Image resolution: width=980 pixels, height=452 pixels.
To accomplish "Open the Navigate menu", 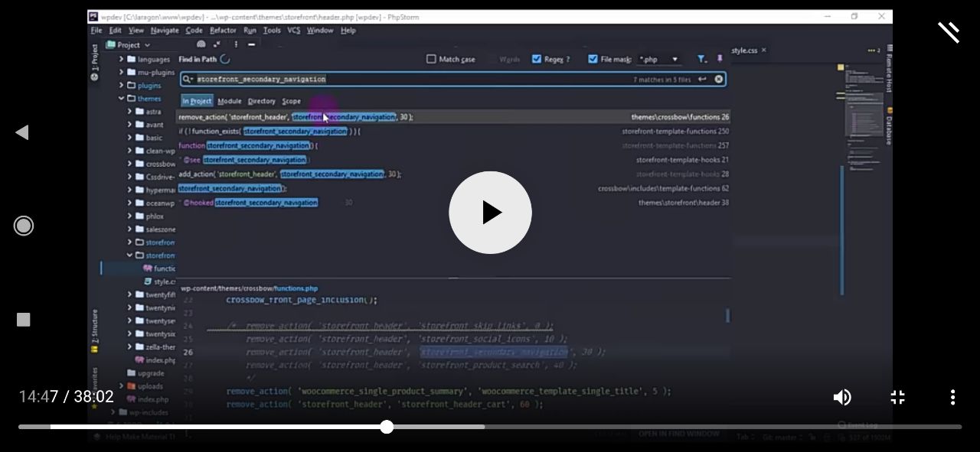I will pyautogui.click(x=165, y=31).
